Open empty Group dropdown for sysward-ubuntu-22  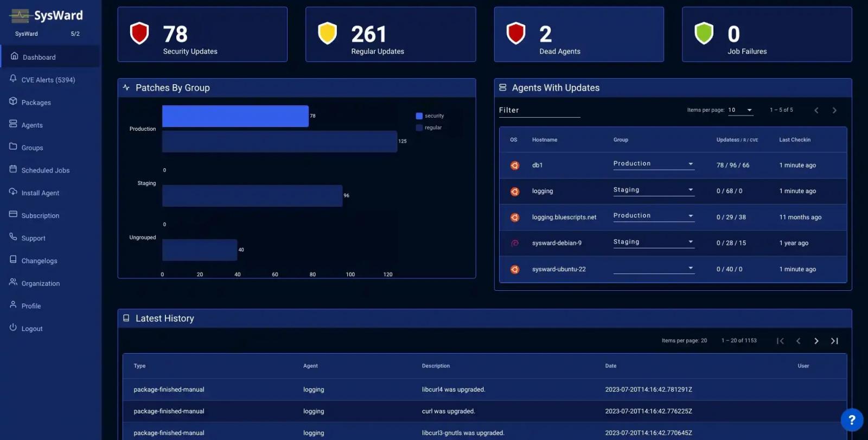653,268
